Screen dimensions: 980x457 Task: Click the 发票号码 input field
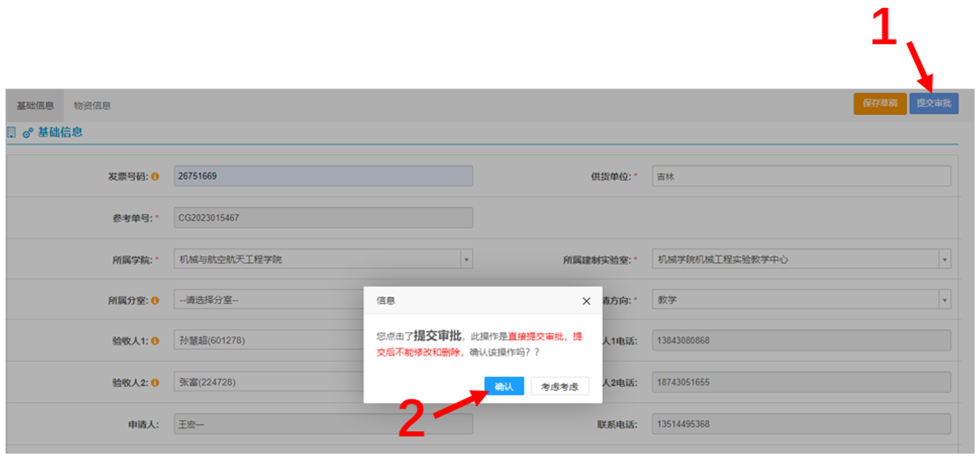(323, 176)
